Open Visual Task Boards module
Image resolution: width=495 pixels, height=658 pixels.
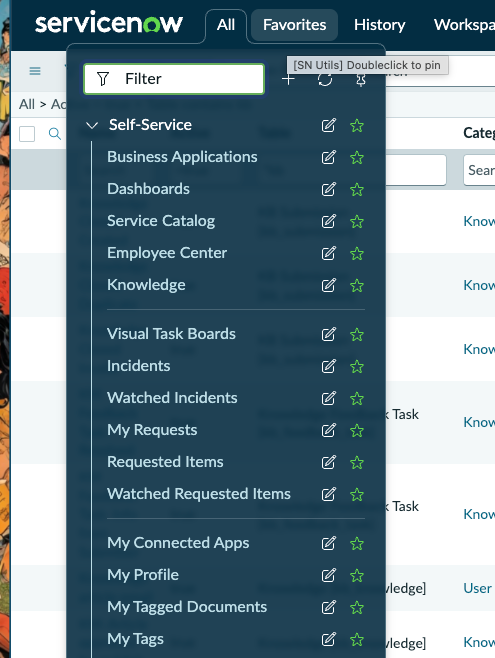(x=171, y=334)
